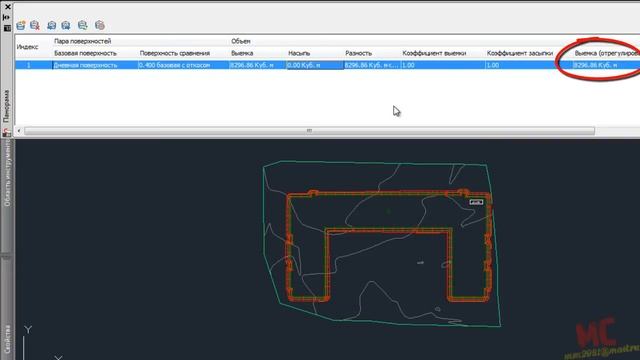
Task: Click the Коэффициент выемки column header
Action: tap(434, 53)
